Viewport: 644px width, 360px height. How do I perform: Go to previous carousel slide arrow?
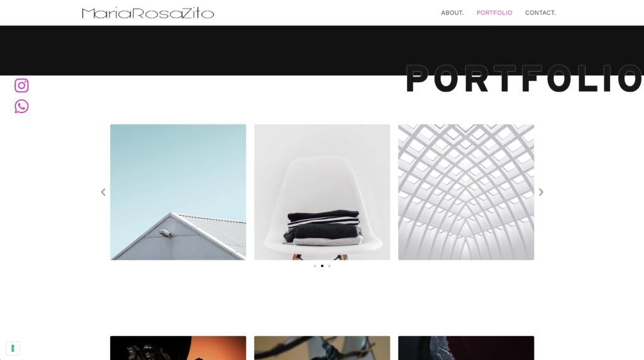pyautogui.click(x=103, y=192)
